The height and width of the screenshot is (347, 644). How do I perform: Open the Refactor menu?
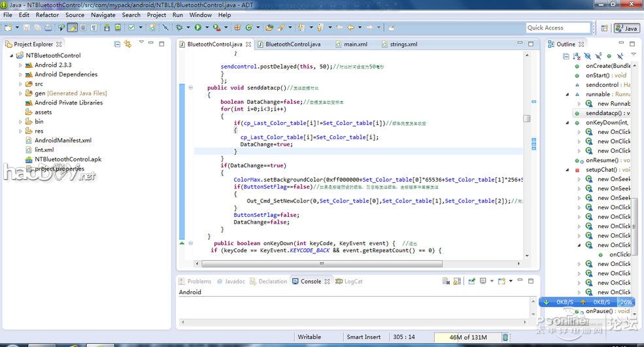[x=47, y=14]
